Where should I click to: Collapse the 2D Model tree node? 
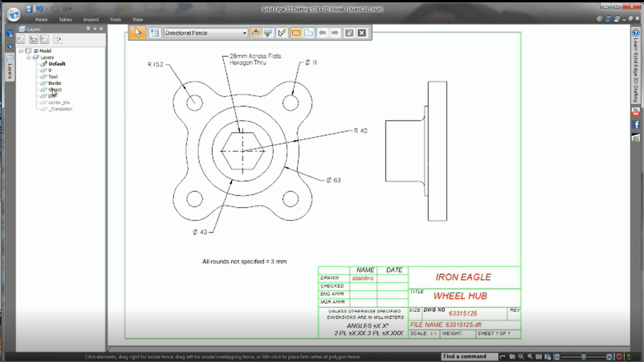tap(21, 51)
